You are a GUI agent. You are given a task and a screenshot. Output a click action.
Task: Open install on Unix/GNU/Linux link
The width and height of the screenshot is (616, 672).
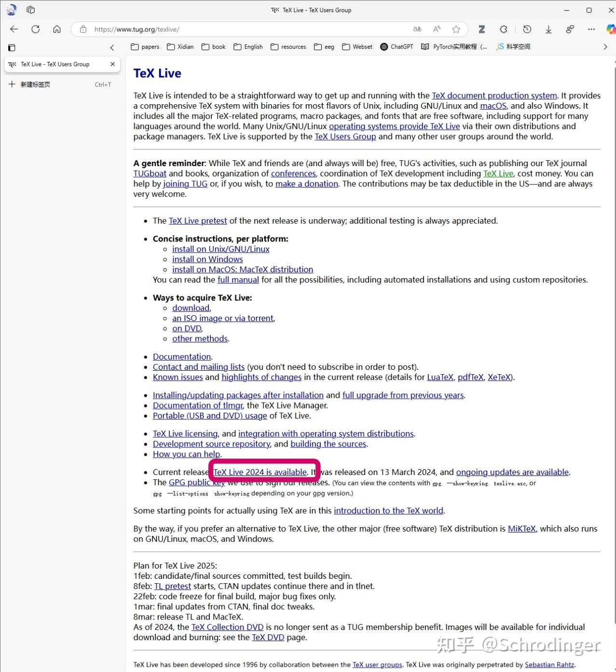(221, 249)
